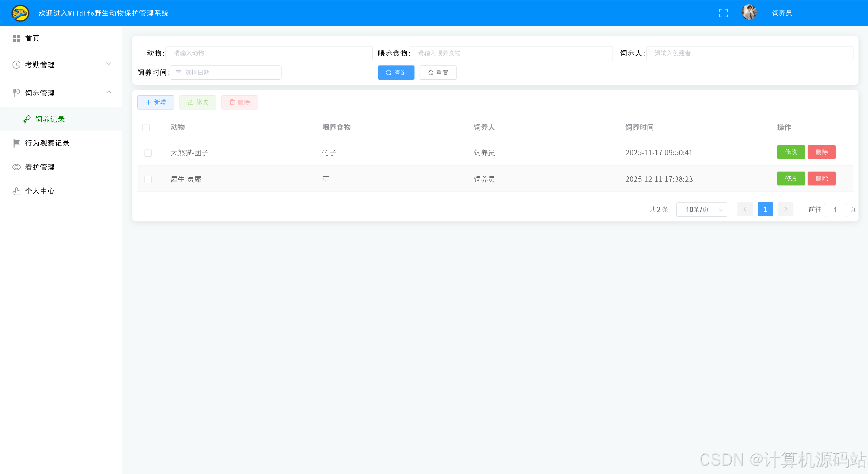Screen dimensions: 868x474
Task: Delete the 犀牛-灵犀 record
Action: 822,178
